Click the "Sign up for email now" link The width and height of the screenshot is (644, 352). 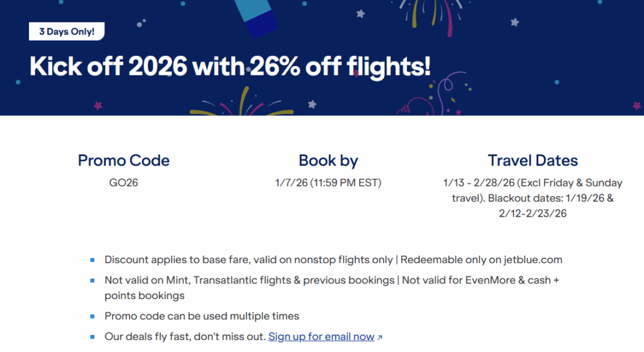tap(321, 337)
